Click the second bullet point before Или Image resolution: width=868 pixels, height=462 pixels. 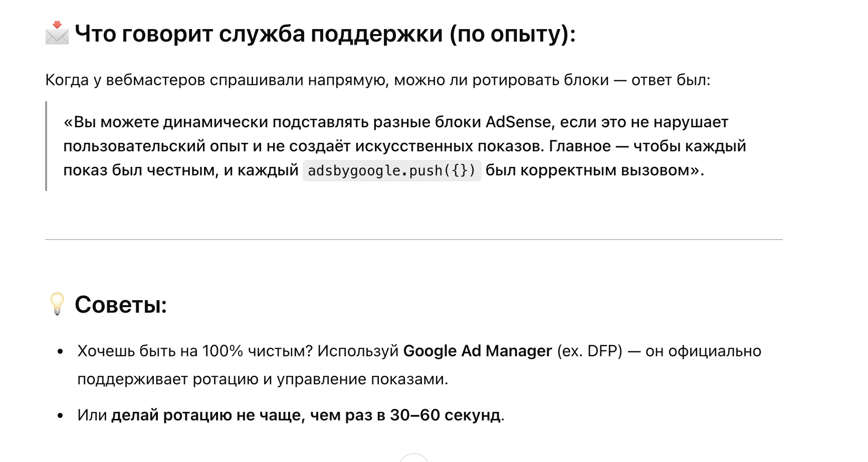[x=60, y=415]
